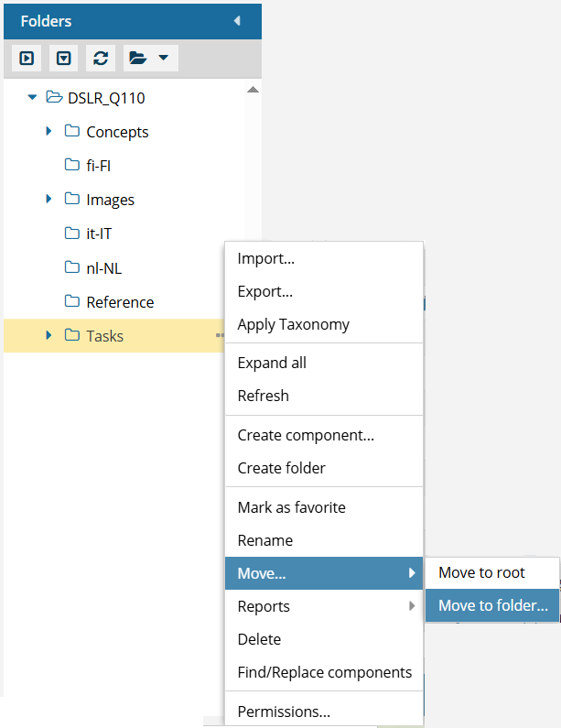Click the open folder icon in toolbar
Viewport: 561px width, 728px height.
coord(138,58)
